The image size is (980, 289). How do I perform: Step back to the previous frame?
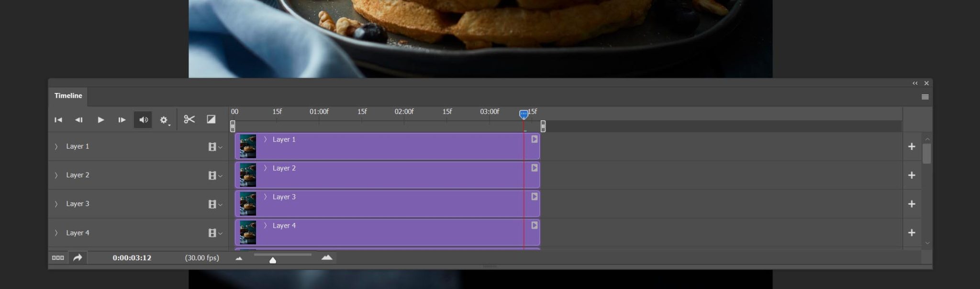coord(79,120)
